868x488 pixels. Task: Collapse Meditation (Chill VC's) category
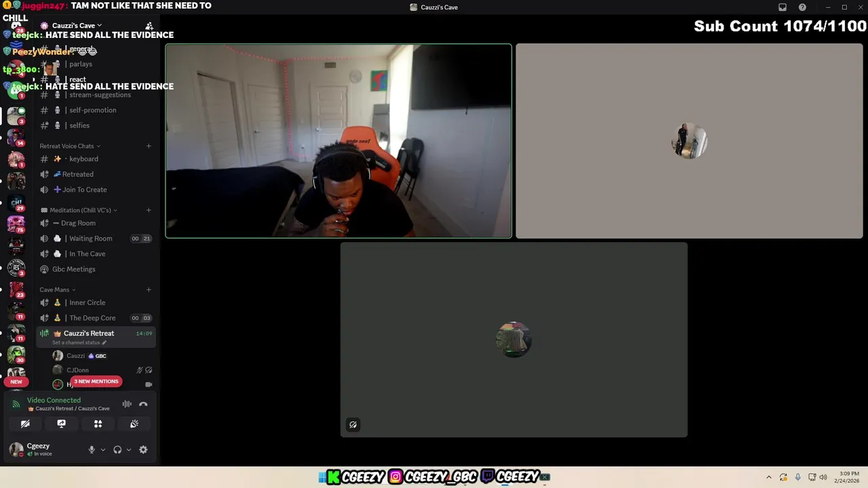pos(79,210)
